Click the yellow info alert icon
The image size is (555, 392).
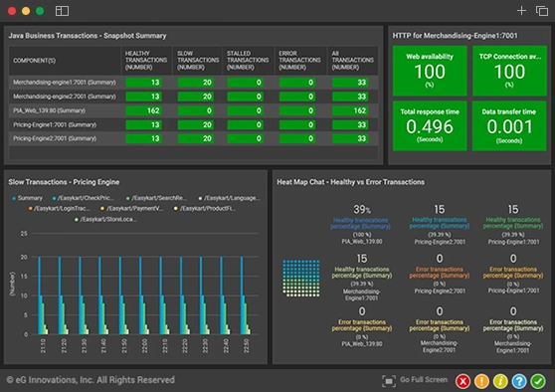500,381
